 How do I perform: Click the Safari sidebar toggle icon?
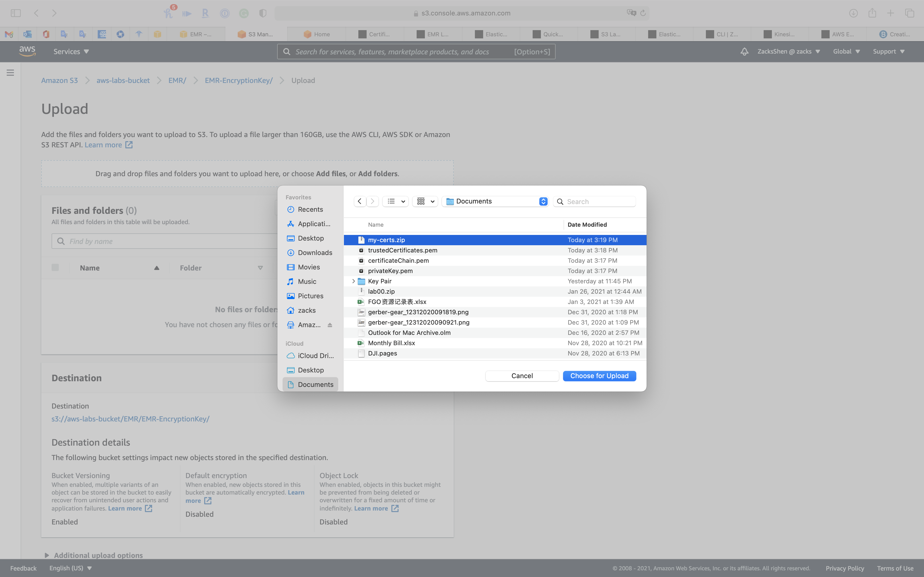click(x=16, y=13)
